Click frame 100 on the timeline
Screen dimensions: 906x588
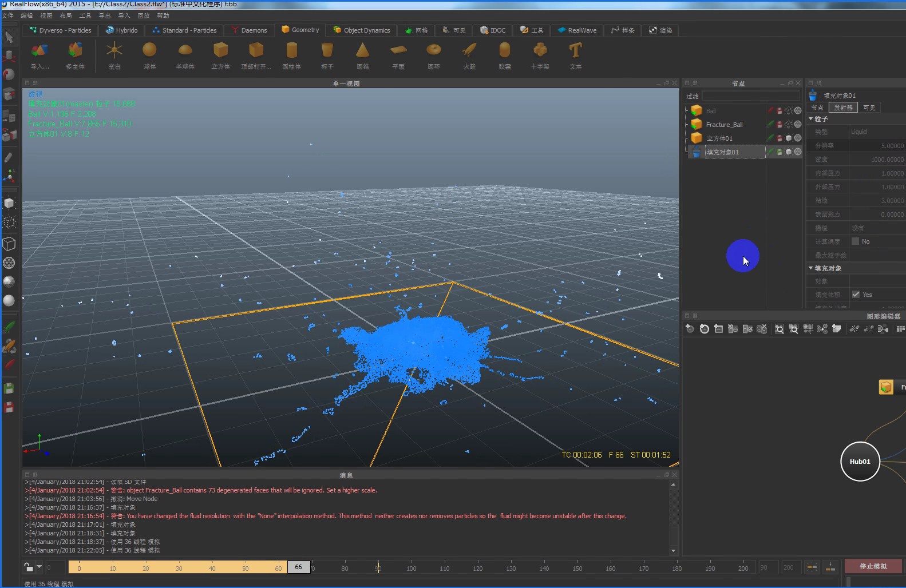click(411, 568)
